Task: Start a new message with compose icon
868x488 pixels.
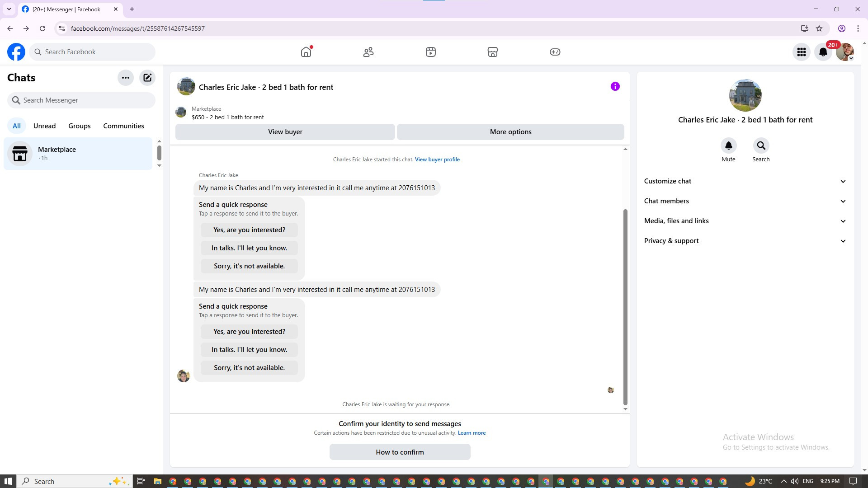Action: click(147, 78)
